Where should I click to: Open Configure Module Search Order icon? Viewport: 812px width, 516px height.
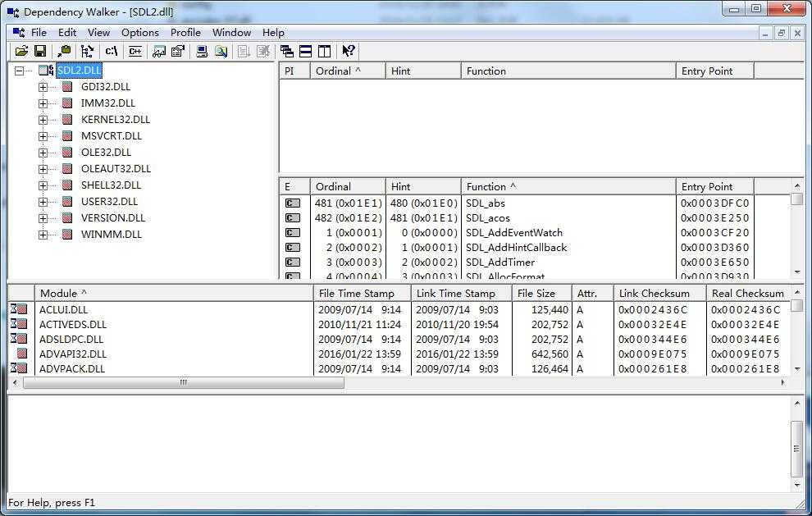pyautogui.click(x=221, y=51)
